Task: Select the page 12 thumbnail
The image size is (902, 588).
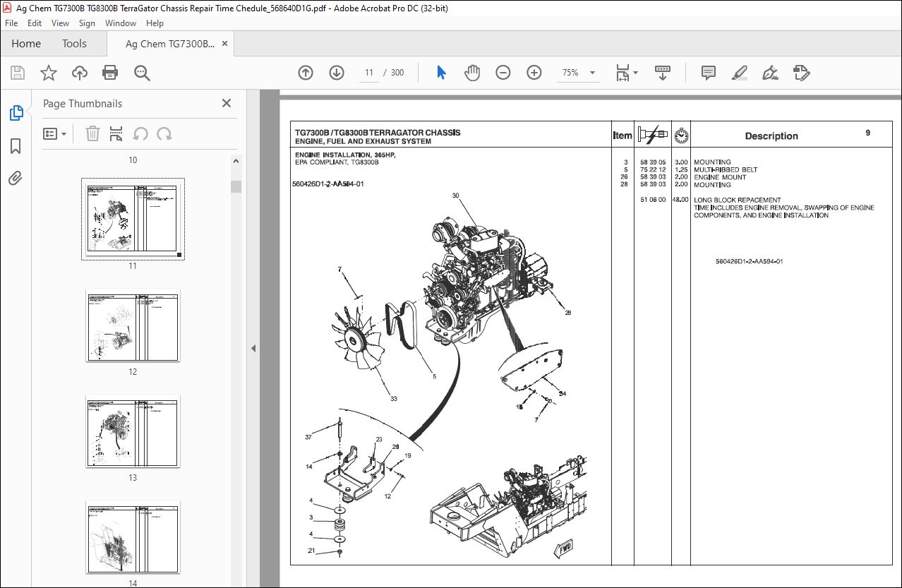Action: [133, 325]
